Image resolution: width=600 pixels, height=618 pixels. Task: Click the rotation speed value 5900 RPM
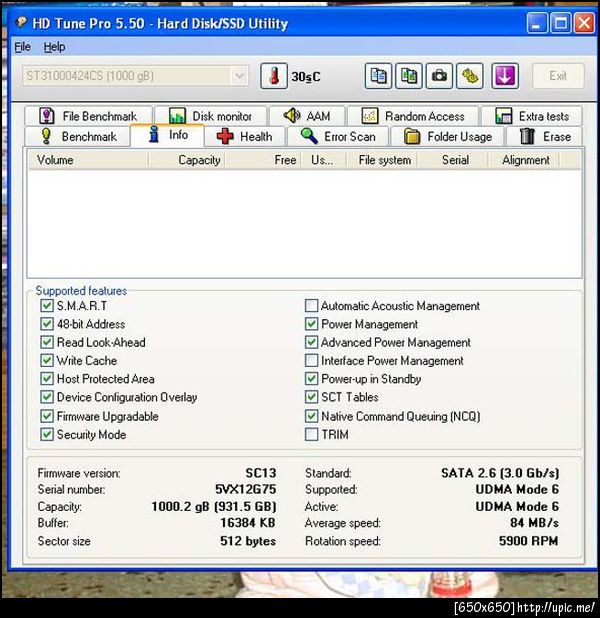528,541
